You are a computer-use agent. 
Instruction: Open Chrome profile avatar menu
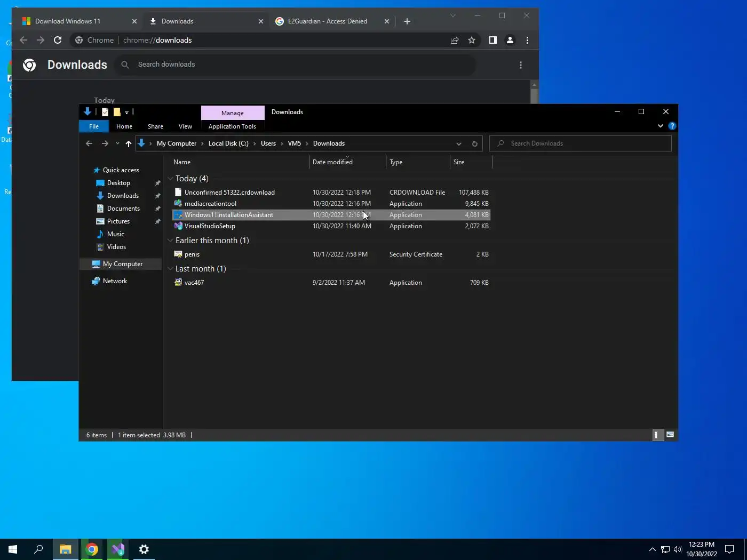coord(510,40)
